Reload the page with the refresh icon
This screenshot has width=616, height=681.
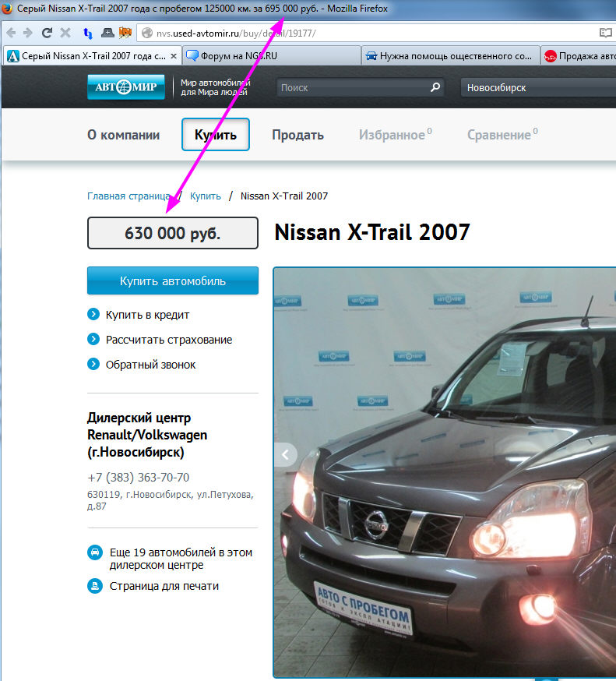pos(47,33)
